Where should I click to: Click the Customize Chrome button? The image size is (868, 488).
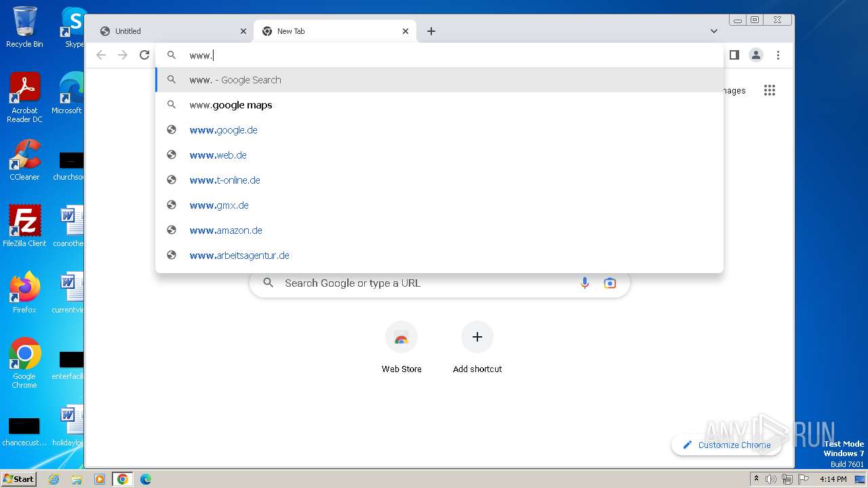coord(726,445)
